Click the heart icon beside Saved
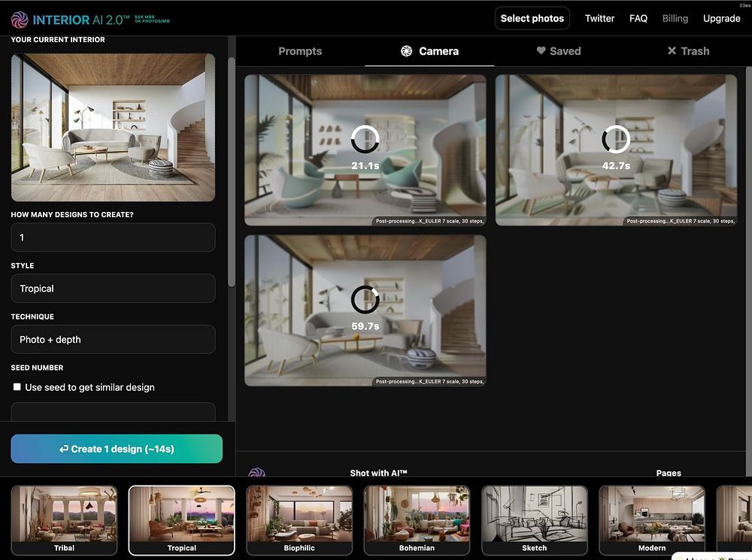This screenshot has width=752, height=560. click(x=541, y=50)
